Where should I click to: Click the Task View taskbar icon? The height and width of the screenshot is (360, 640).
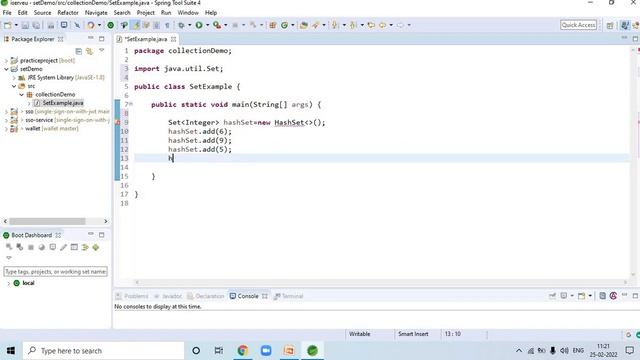point(219,351)
